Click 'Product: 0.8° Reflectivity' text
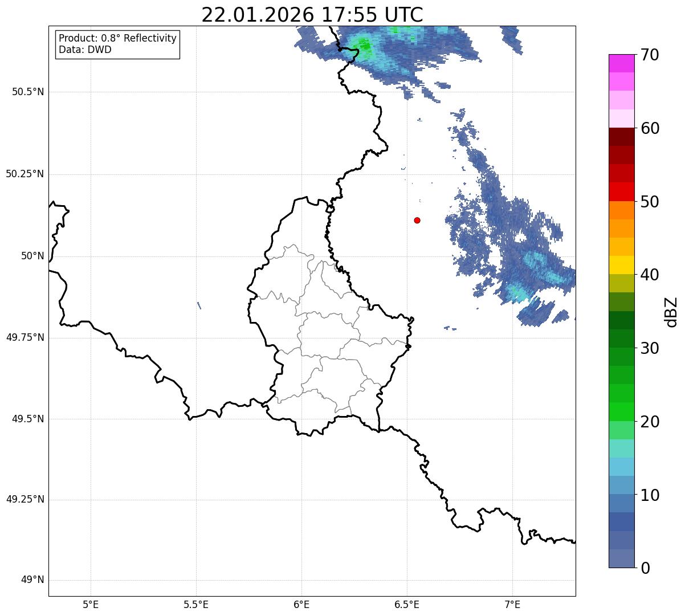Screen dimensions: 685x616 tap(118, 38)
